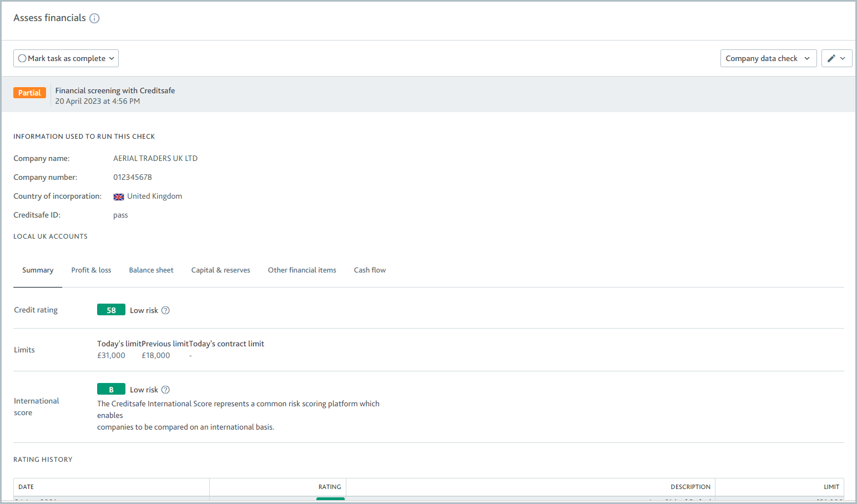
Task: Select the Capital & reserves tab
Action: pos(220,270)
